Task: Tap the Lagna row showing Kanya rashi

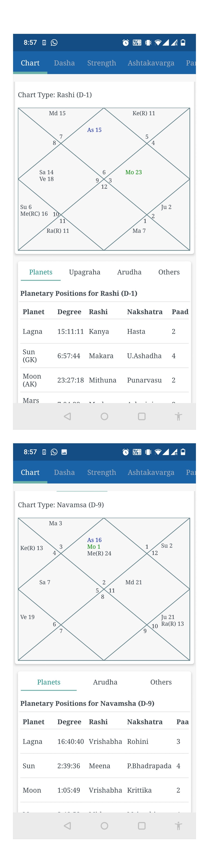Action: [104, 332]
